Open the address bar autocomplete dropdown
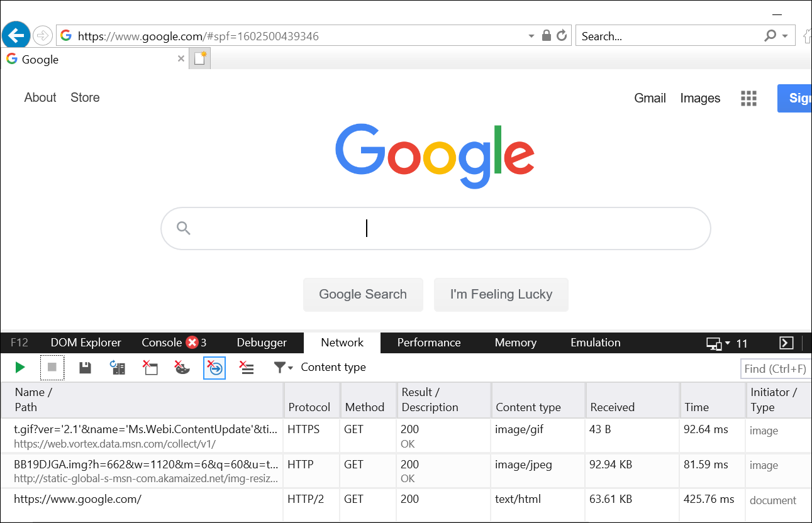 (530, 36)
